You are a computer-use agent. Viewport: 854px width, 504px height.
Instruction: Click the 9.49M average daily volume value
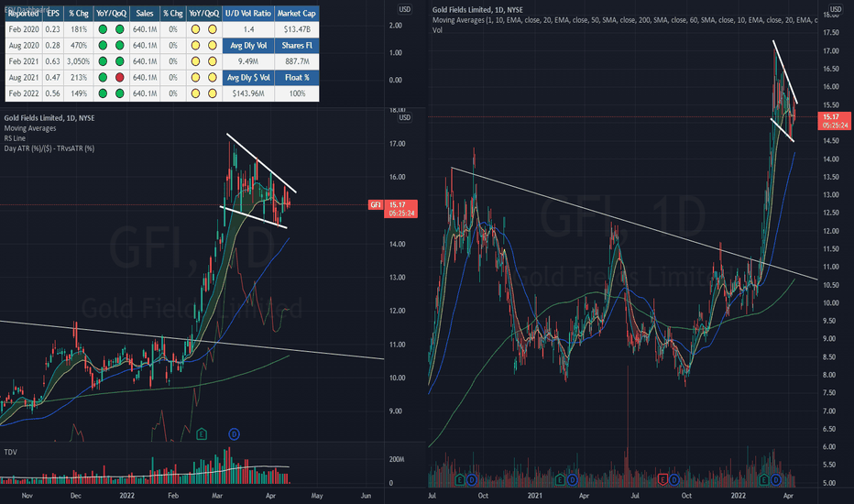point(248,61)
